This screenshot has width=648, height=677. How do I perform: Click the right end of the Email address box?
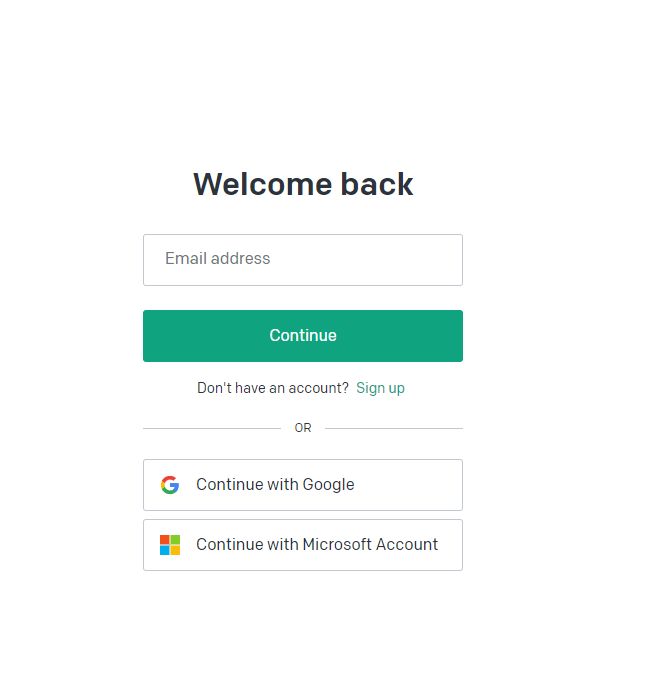[449, 260]
